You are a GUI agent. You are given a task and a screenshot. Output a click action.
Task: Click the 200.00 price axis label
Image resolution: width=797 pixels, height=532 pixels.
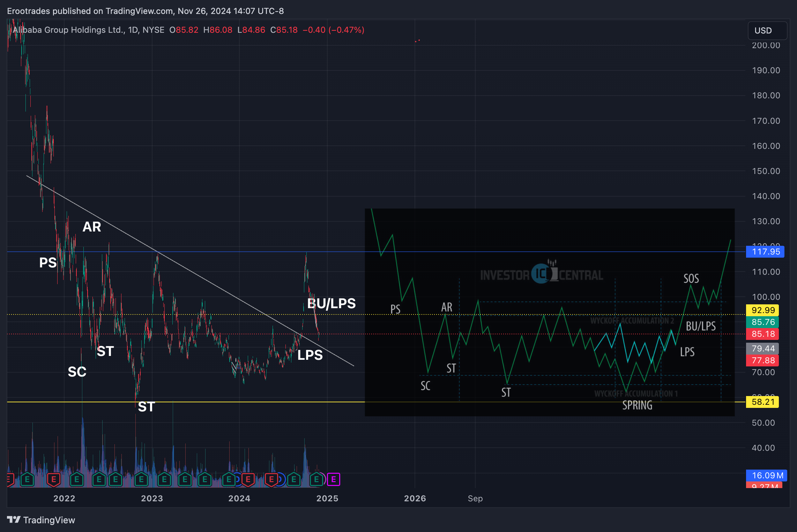766,45
